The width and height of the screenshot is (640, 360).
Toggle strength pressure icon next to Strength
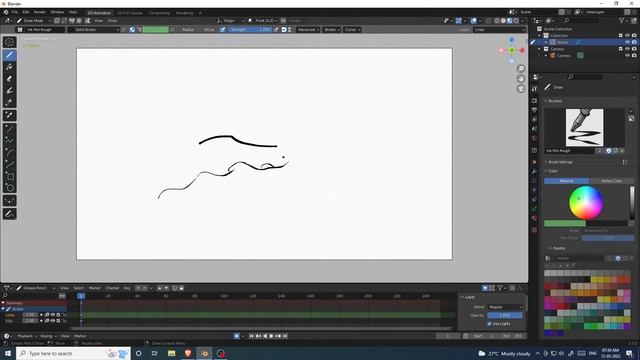pyautogui.click(x=276, y=29)
